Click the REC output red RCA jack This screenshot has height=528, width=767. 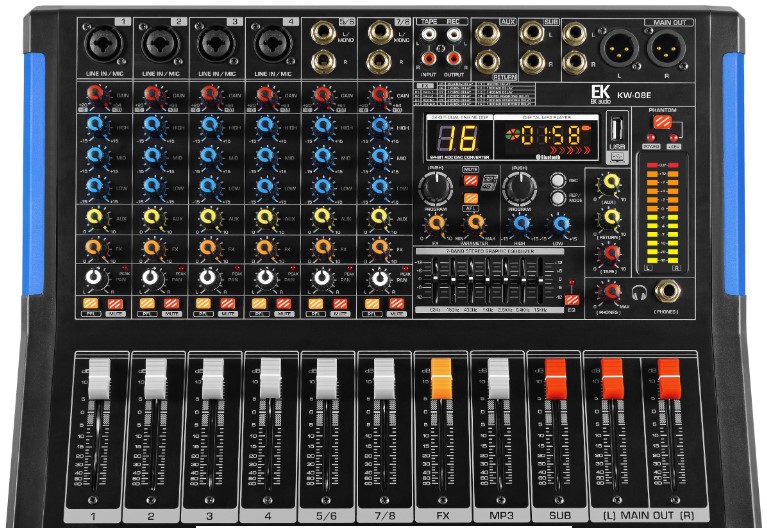pyautogui.click(x=453, y=58)
